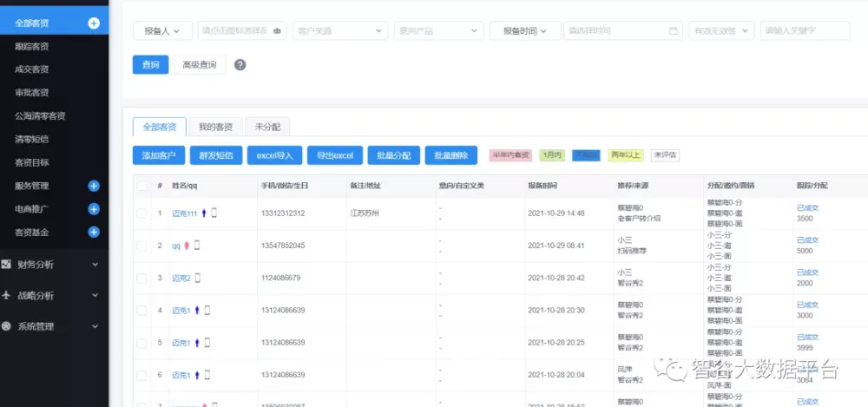Open the 报备人 dropdown

click(162, 30)
